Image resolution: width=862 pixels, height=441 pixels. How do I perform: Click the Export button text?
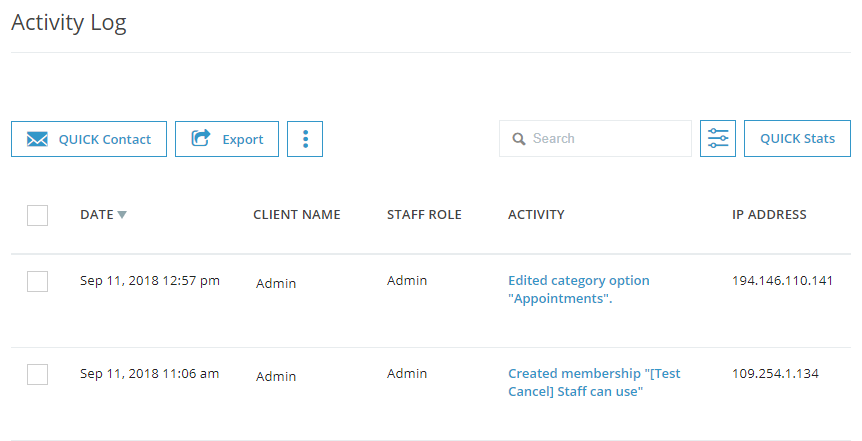[242, 140]
